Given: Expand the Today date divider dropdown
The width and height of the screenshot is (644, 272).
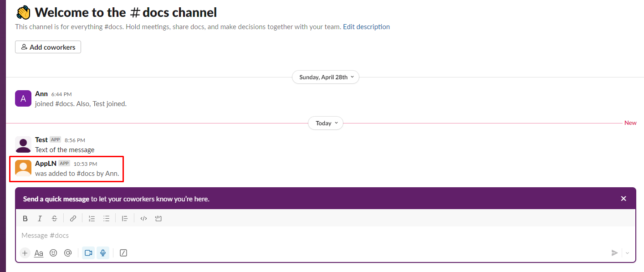Looking at the screenshot, I should [325, 123].
